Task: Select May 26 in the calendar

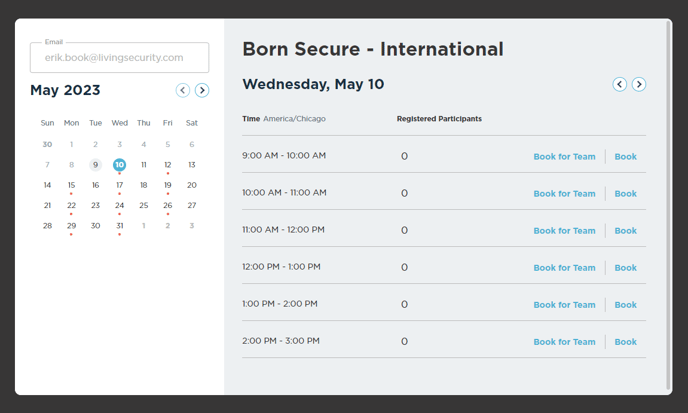Action: coord(168,205)
